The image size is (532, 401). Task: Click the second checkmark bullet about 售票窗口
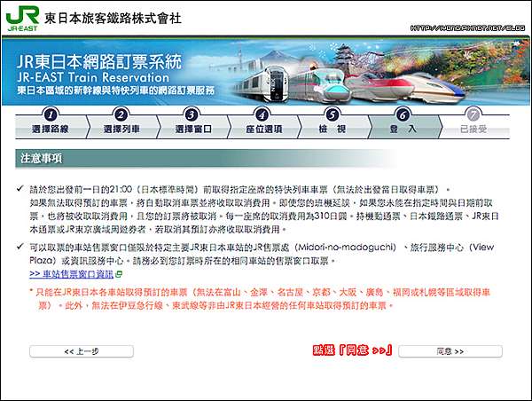[20, 247]
